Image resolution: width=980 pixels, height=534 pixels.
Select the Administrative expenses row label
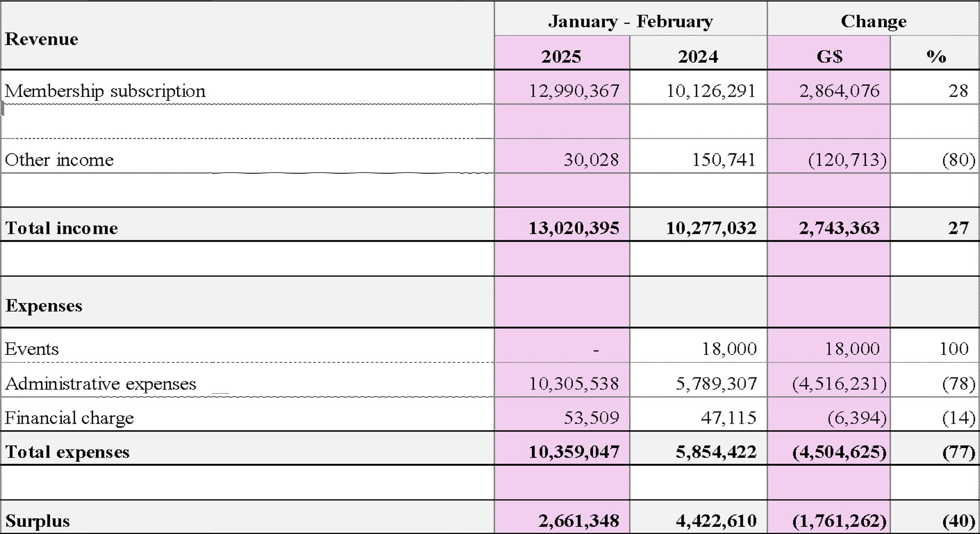tap(101, 384)
